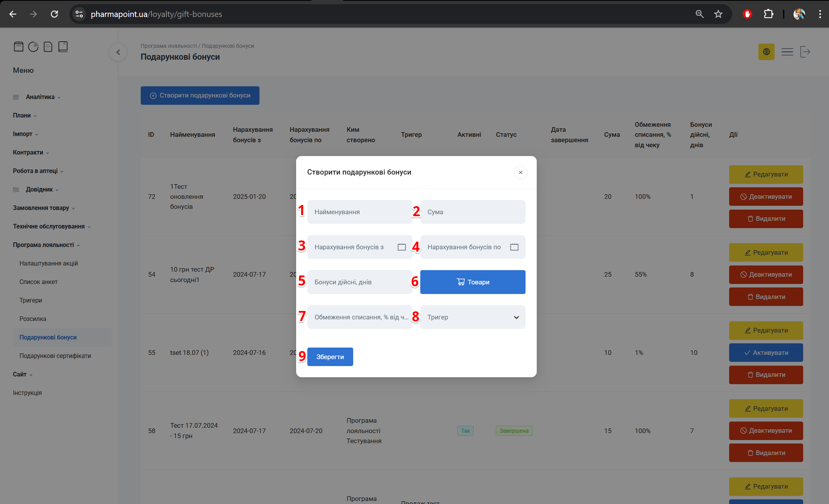
Task: Click the Зберегти button
Action: click(x=330, y=357)
